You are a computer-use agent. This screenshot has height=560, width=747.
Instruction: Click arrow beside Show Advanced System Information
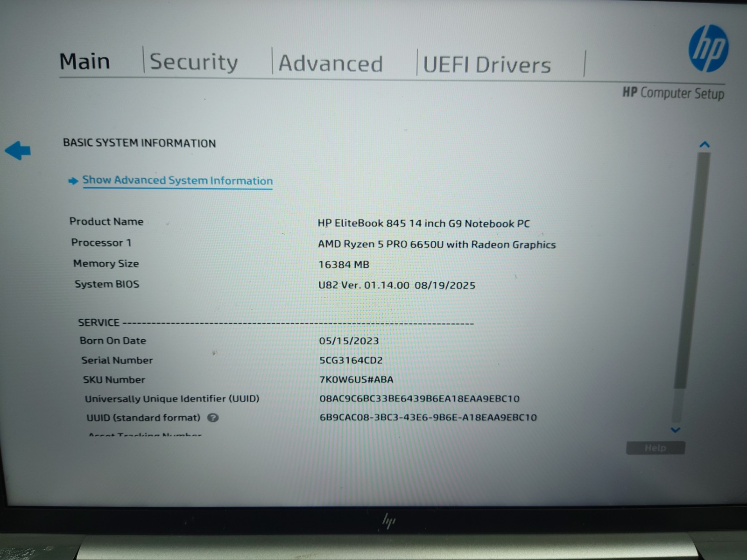73,181
